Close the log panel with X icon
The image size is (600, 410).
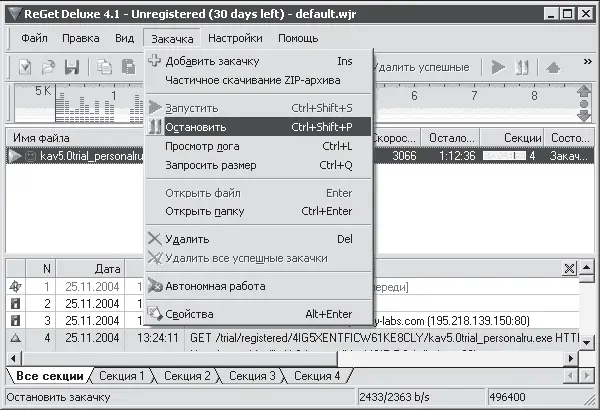(x=569, y=268)
